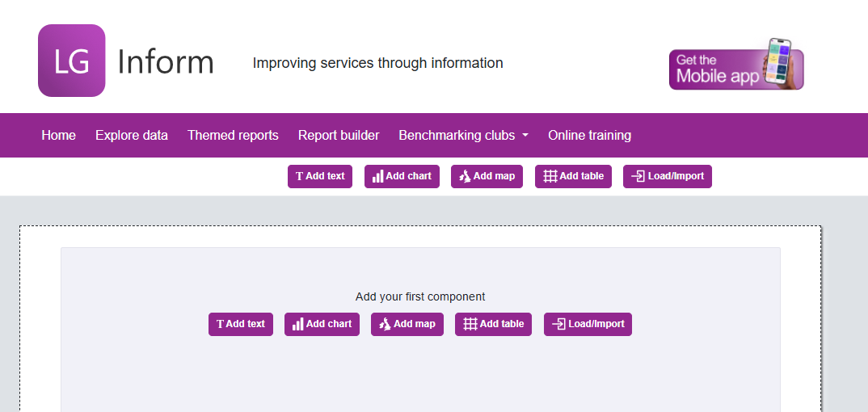Load/Import below 'Add your first component'
The width and height of the screenshot is (868, 412).
coord(588,324)
